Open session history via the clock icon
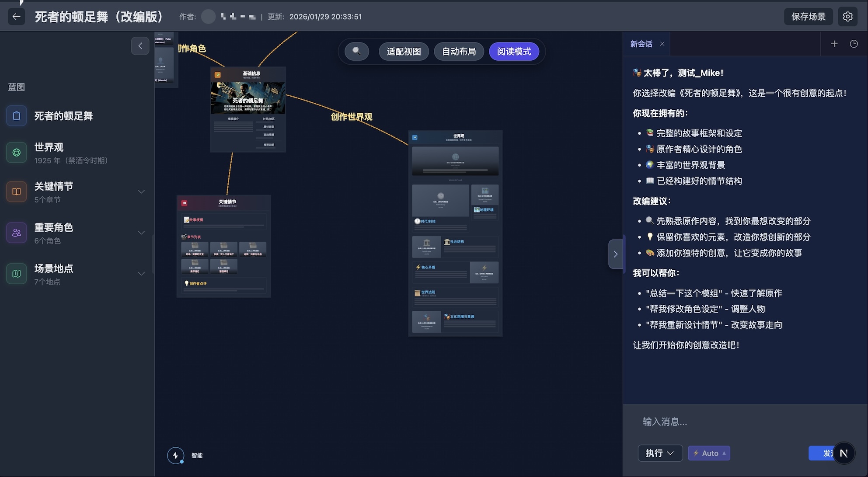This screenshot has width=868, height=477. pyautogui.click(x=854, y=44)
